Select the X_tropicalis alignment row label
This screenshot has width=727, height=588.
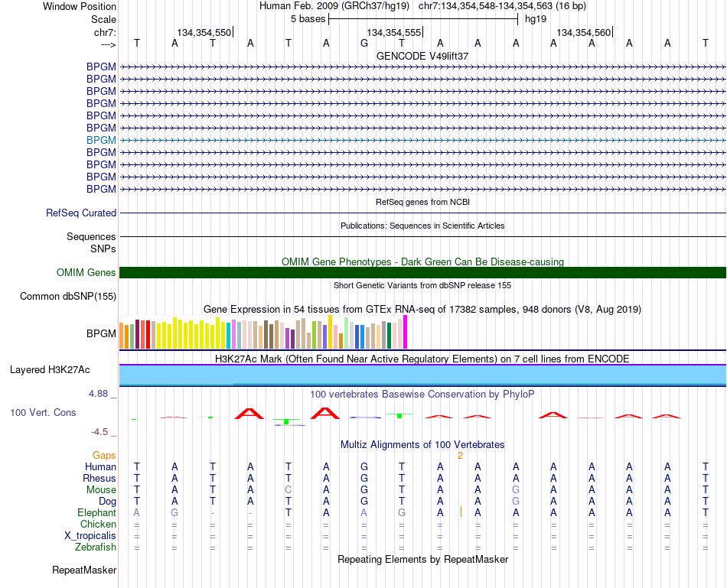pyautogui.click(x=90, y=536)
